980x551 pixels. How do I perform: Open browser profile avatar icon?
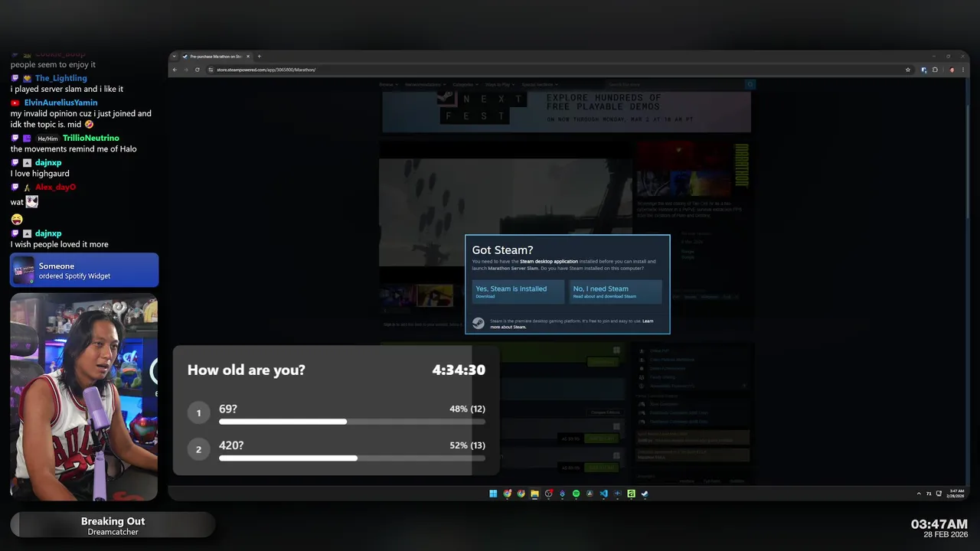[952, 70]
